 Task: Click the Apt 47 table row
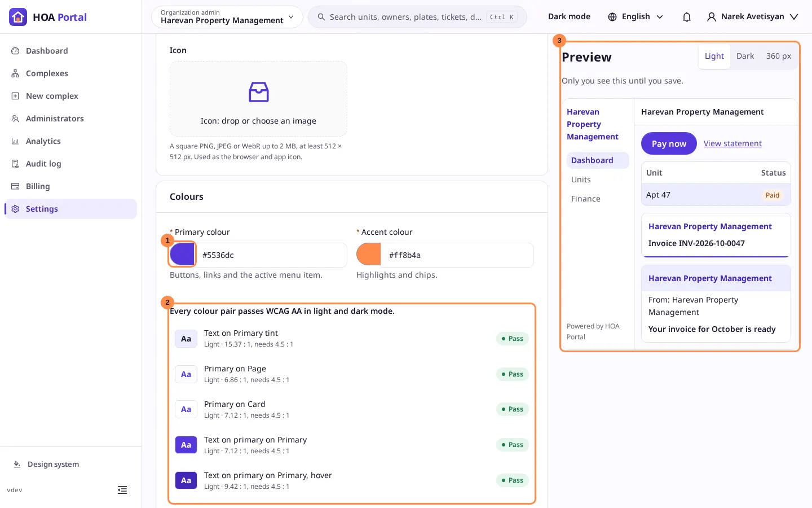coord(716,195)
